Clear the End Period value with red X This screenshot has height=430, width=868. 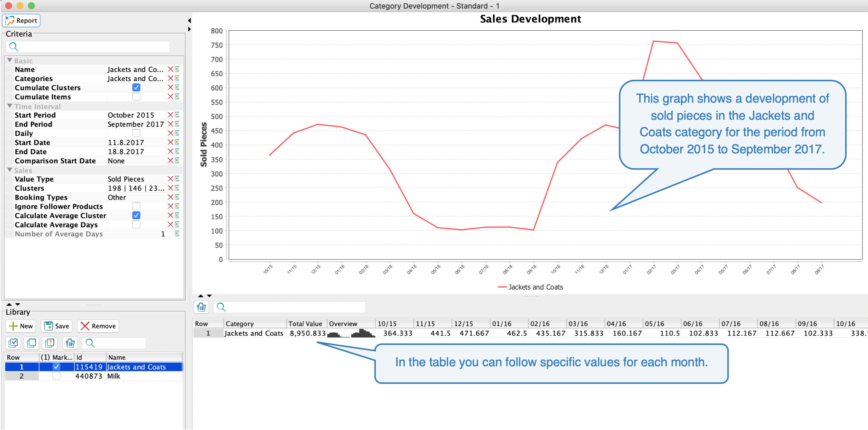[x=171, y=124]
